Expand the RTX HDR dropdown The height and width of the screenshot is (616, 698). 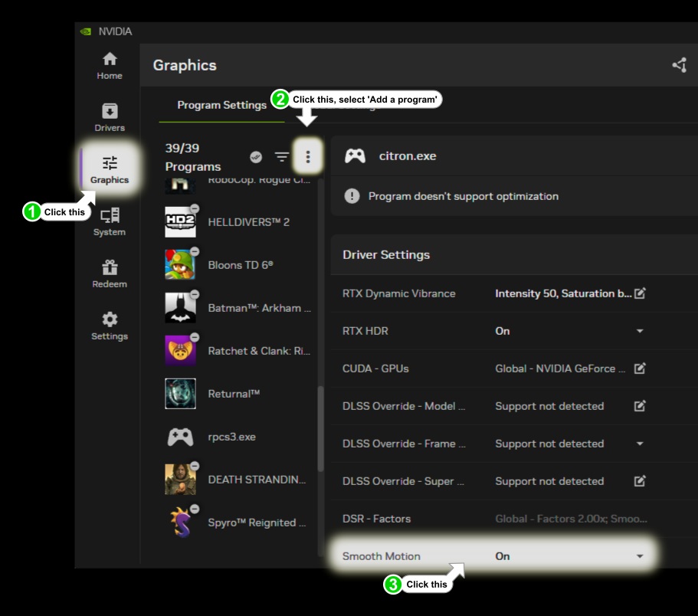click(640, 331)
